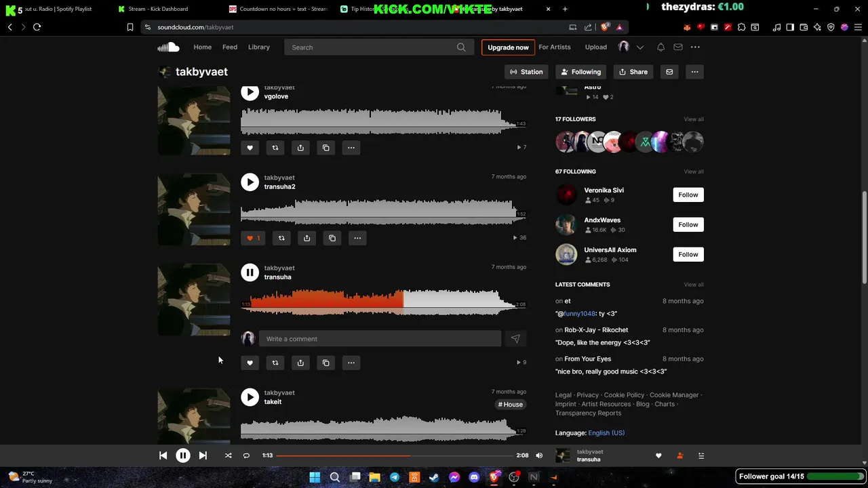This screenshot has width=868, height=488.
Task: Open the #House tag
Action: pos(511,405)
